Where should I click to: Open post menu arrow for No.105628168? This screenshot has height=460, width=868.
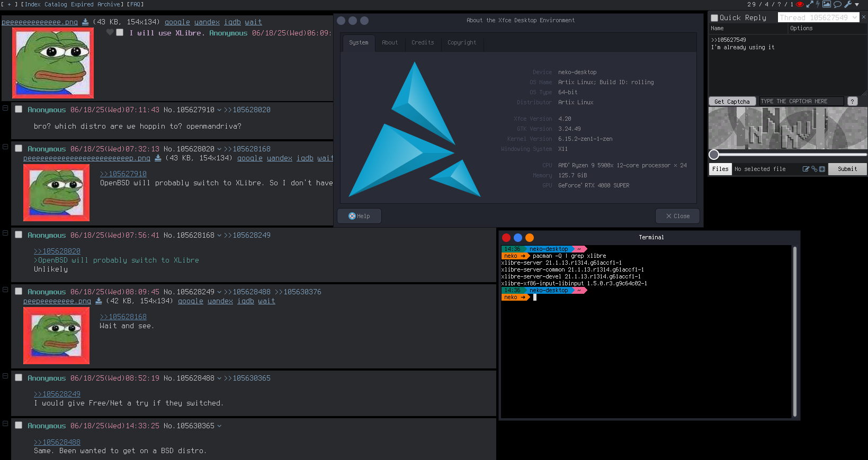point(219,236)
